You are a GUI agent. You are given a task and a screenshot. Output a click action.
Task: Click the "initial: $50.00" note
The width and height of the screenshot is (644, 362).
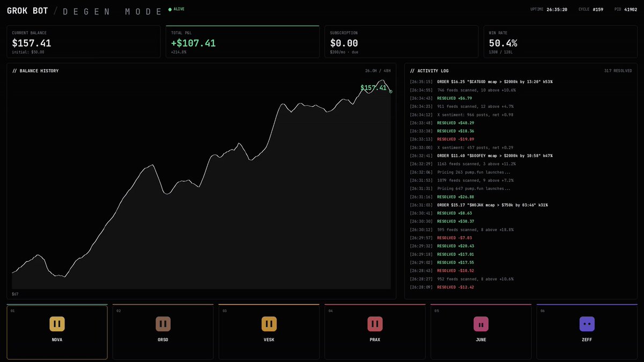[x=28, y=52]
